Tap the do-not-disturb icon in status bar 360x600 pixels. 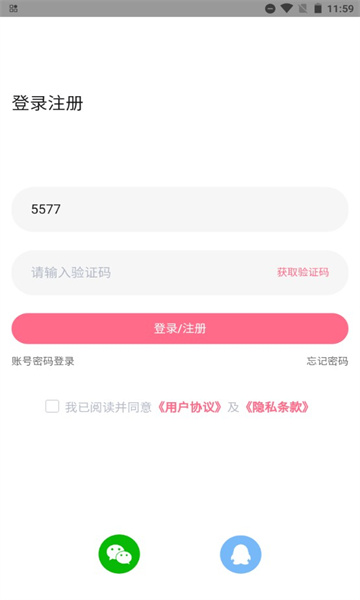270,8
